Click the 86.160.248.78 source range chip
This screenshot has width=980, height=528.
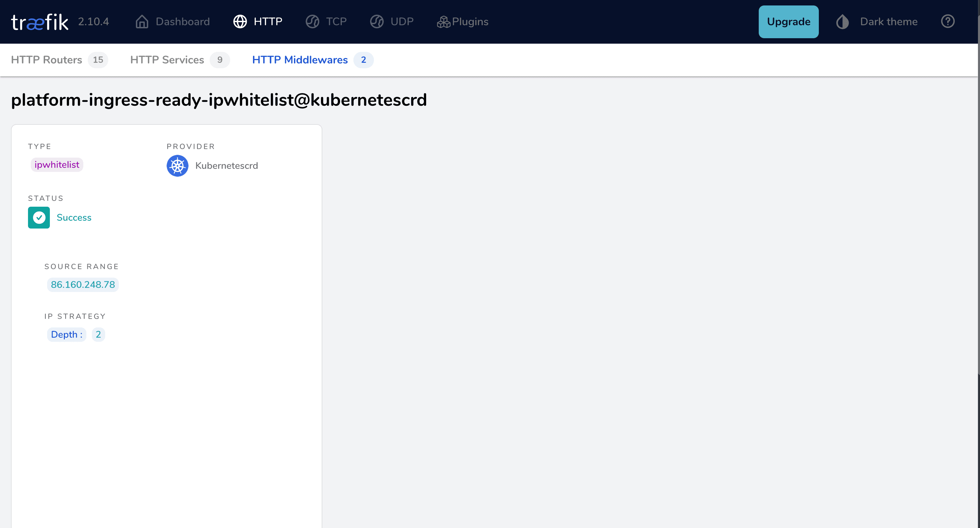click(x=83, y=284)
